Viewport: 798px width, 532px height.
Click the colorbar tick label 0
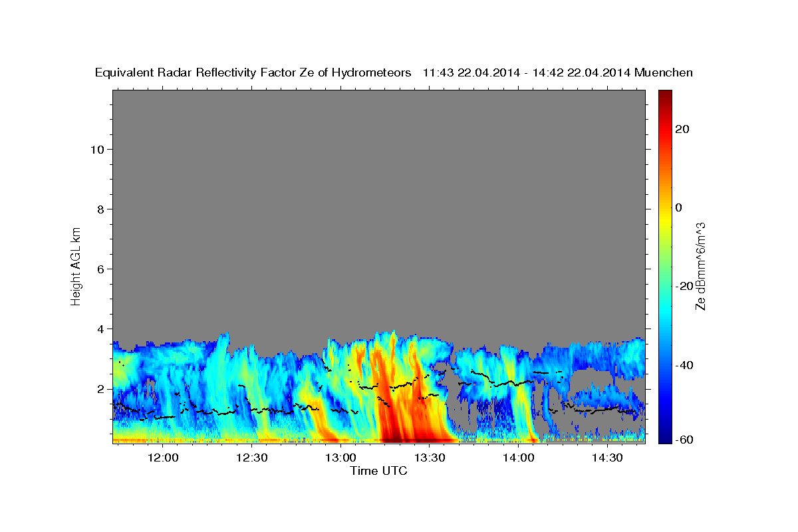point(679,207)
